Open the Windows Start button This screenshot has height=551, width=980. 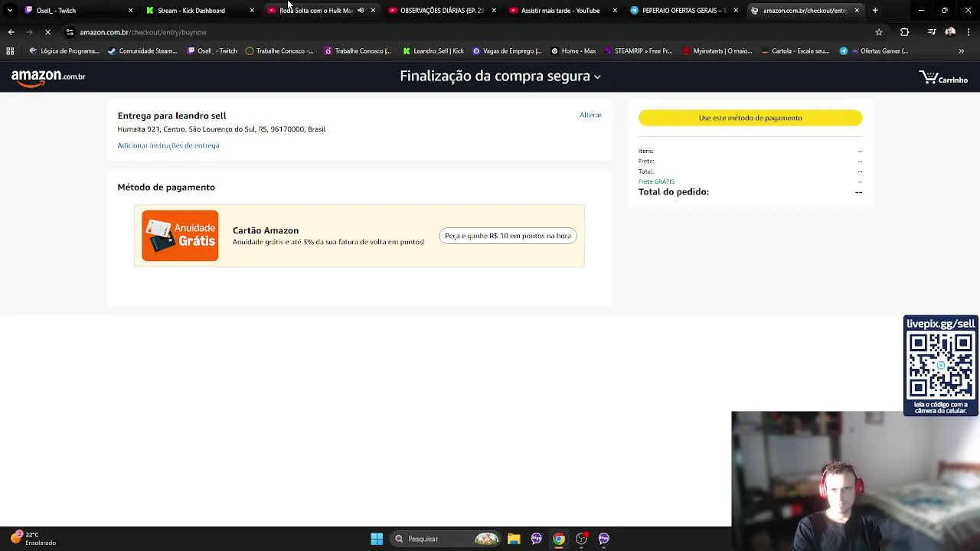[377, 539]
